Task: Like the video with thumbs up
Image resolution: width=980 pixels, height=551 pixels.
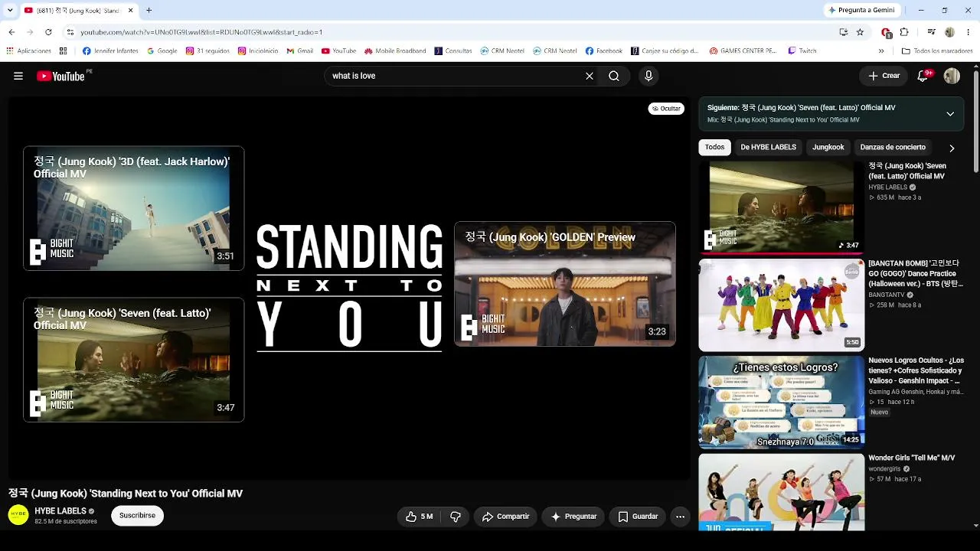Action: [420, 517]
